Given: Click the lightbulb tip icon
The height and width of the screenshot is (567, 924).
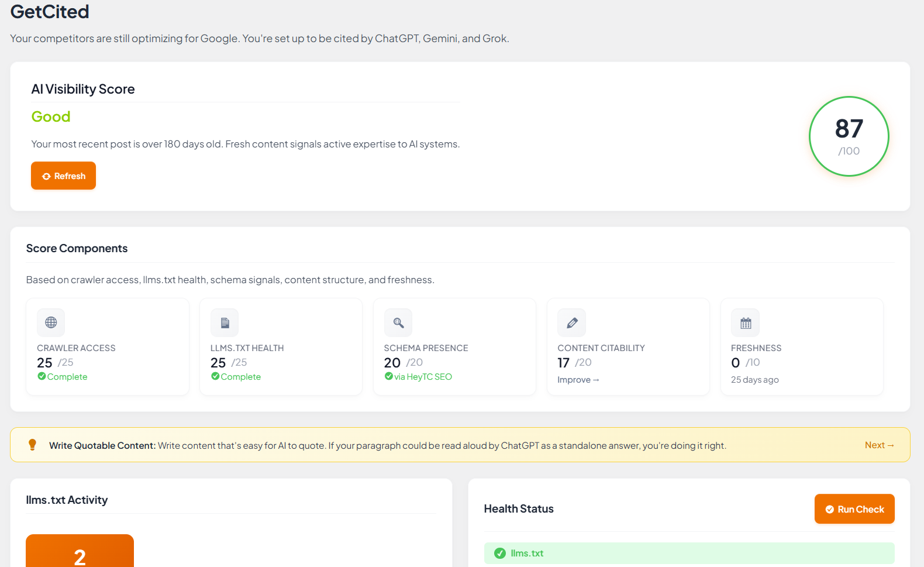Looking at the screenshot, I should (33, 445).
